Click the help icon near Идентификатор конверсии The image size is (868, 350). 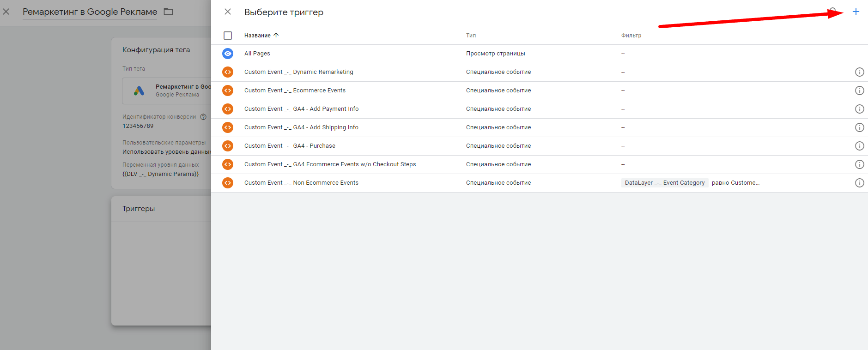[x=203, y=117]
